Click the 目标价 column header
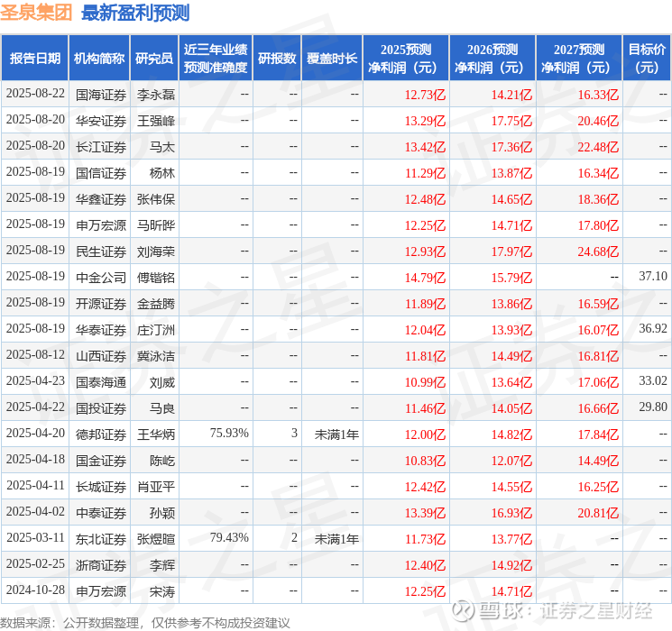Viewport: 672px width, 631px height. (647, 59)
